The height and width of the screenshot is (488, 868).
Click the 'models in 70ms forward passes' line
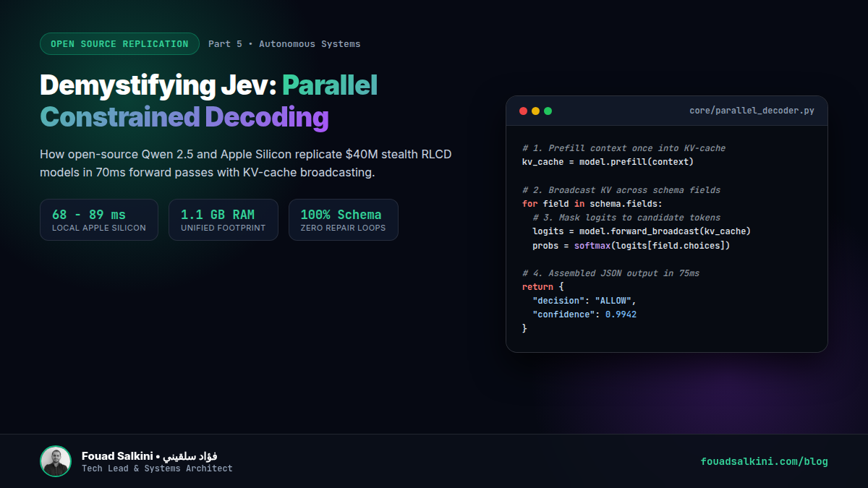pyautogui.click(x=208, y=174)
